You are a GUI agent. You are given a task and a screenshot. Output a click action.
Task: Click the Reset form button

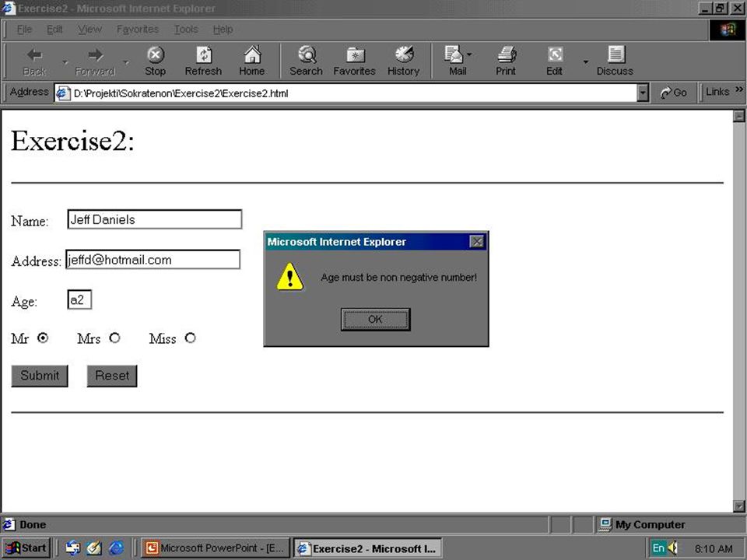point(112,376)
